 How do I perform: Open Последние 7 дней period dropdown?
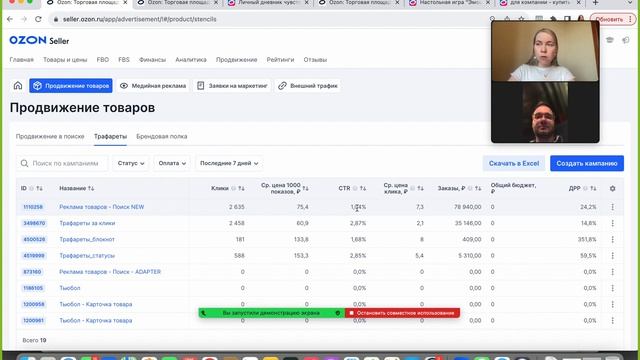pos(229,163)
